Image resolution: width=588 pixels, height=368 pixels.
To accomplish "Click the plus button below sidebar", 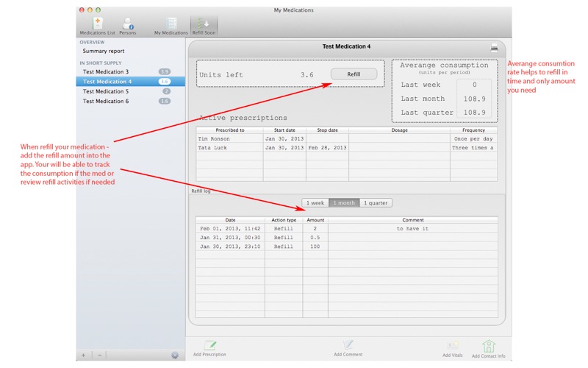I will point(84,355).
